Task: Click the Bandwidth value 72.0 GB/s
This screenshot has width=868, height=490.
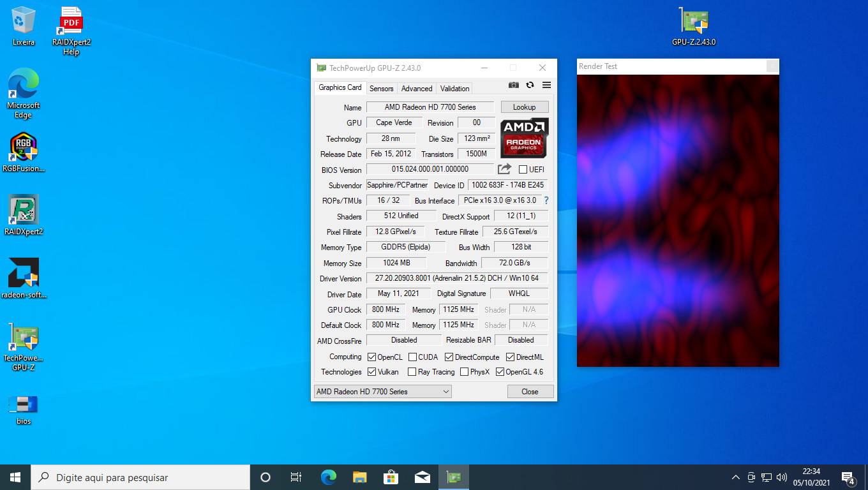Action: (514, 263)
